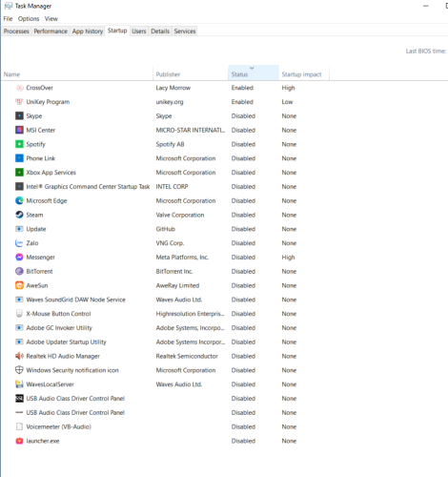Select the unikey.org publisher cell
The image size is (448, 477).
[x=170, y=102]
